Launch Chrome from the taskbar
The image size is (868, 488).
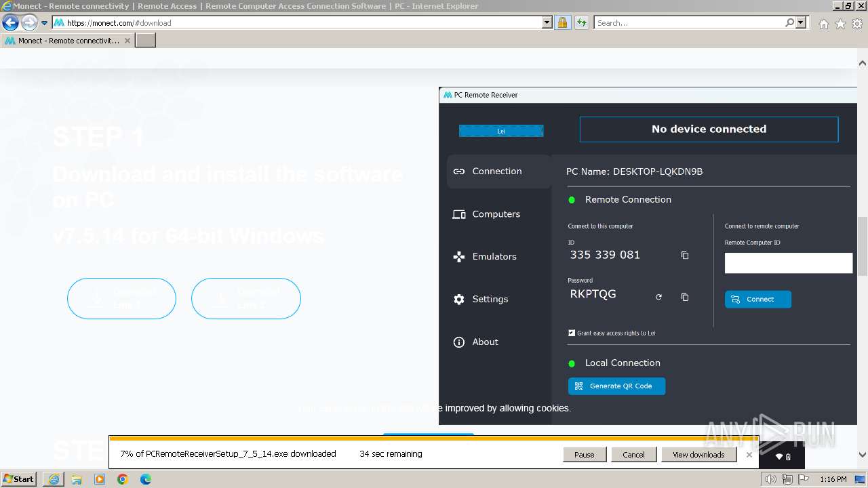tap(123, 479)
